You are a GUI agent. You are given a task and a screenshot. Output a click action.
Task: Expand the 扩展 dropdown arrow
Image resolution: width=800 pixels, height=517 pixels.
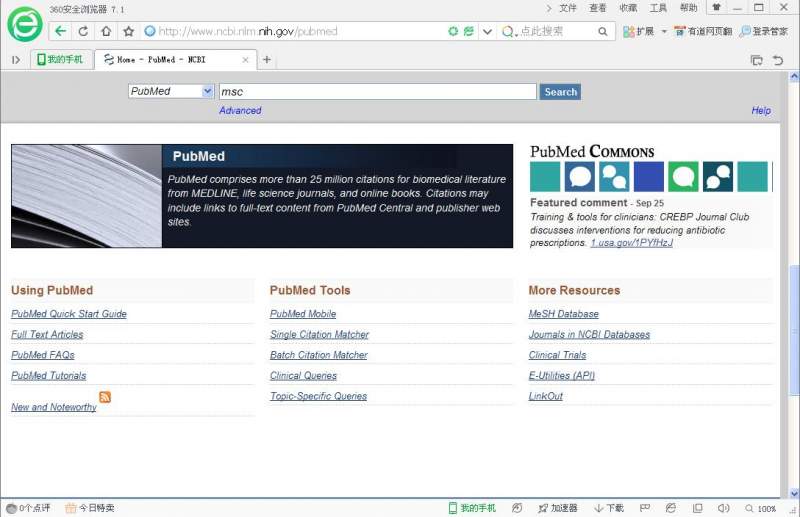(x=664, y=32)
